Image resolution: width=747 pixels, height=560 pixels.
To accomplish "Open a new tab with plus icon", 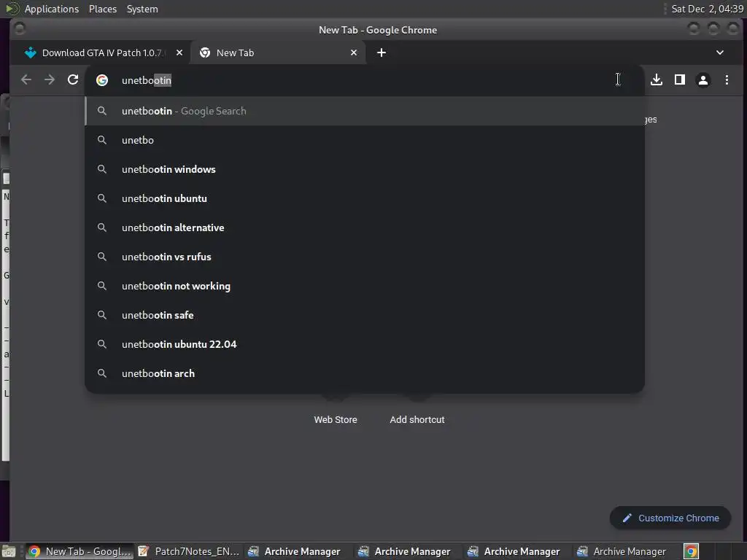I will click(382, 52).
